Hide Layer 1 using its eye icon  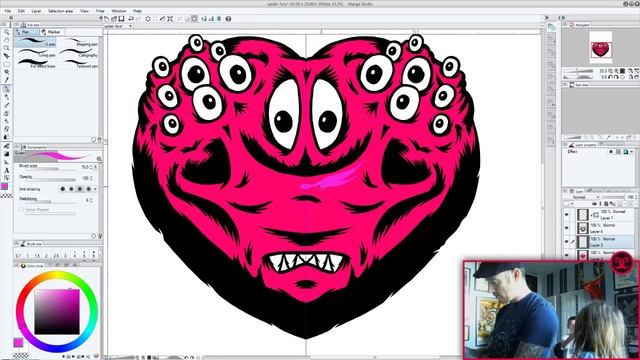[x=567, y=214]
